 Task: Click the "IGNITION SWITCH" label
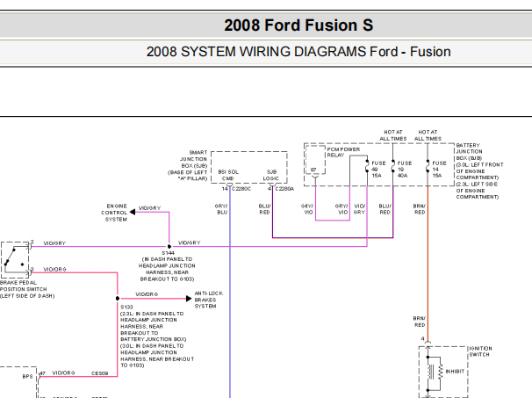[x=480, y=351]
